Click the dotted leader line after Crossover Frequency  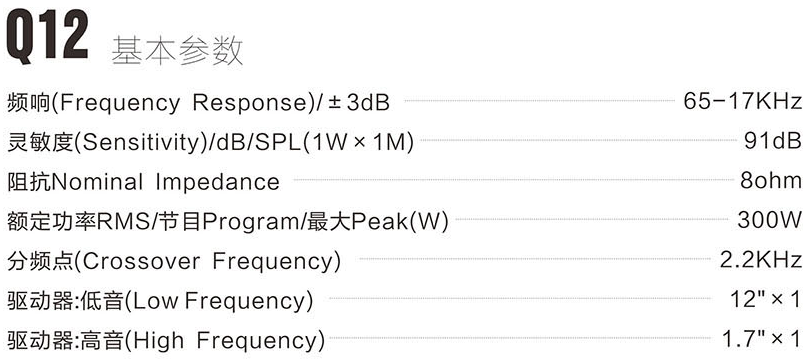(x=536, y=260)
